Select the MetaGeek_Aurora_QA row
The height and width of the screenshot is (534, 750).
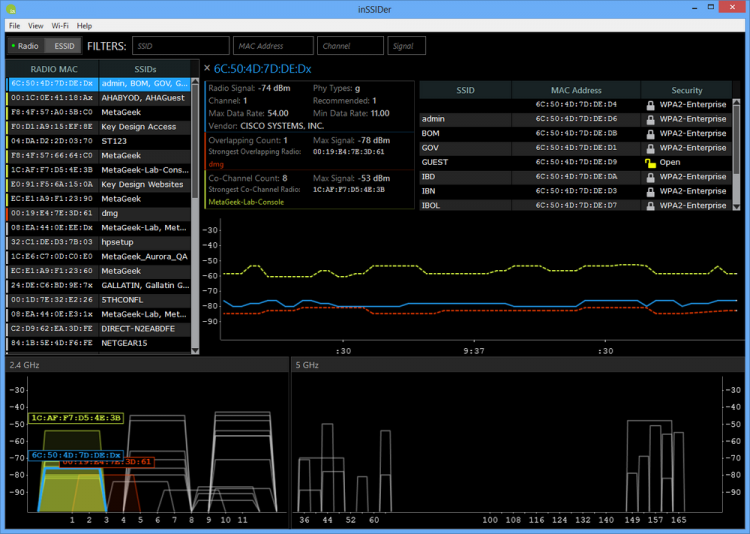[98, 257]
